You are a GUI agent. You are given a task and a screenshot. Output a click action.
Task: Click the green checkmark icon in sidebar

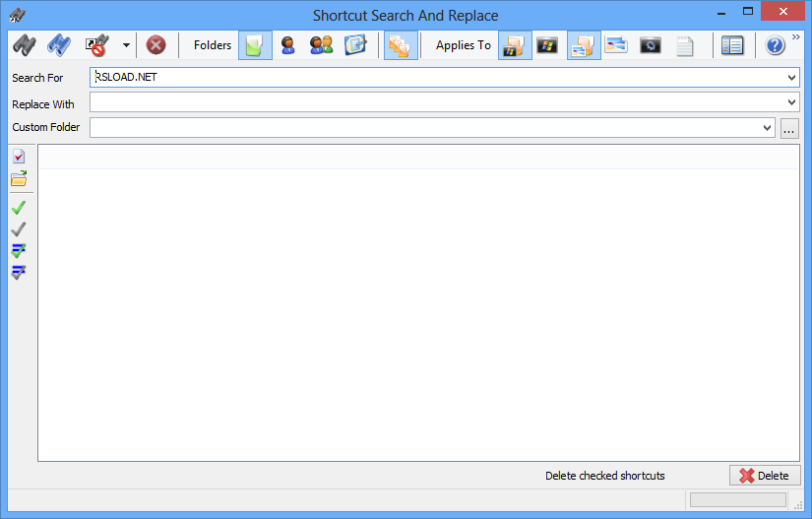tap(19, 208)
